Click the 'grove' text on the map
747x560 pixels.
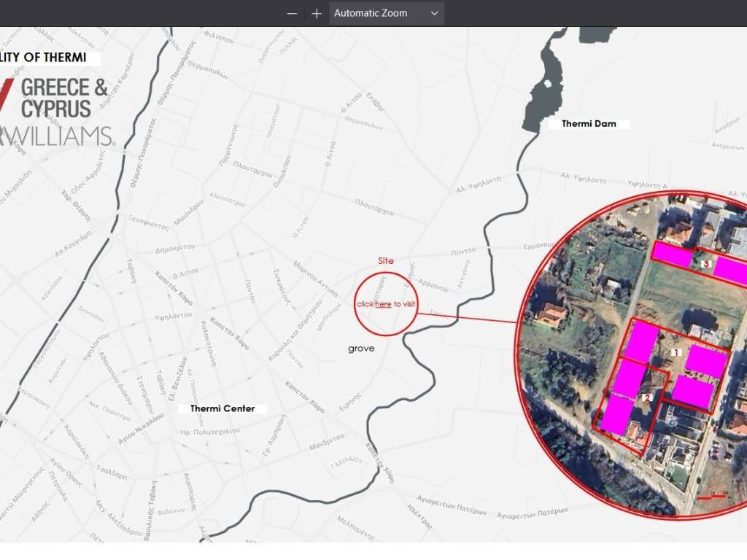[x=361, y=349]
